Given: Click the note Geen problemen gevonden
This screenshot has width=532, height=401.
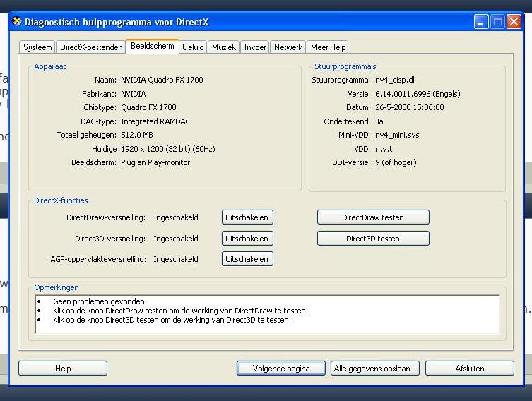Looking at the screenshot, I should pyautogui.click(x=100, y=301).
